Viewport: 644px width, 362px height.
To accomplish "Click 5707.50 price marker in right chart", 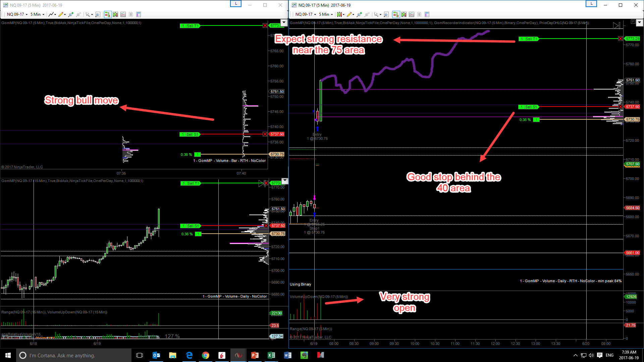I will click(x=633, y=164).
